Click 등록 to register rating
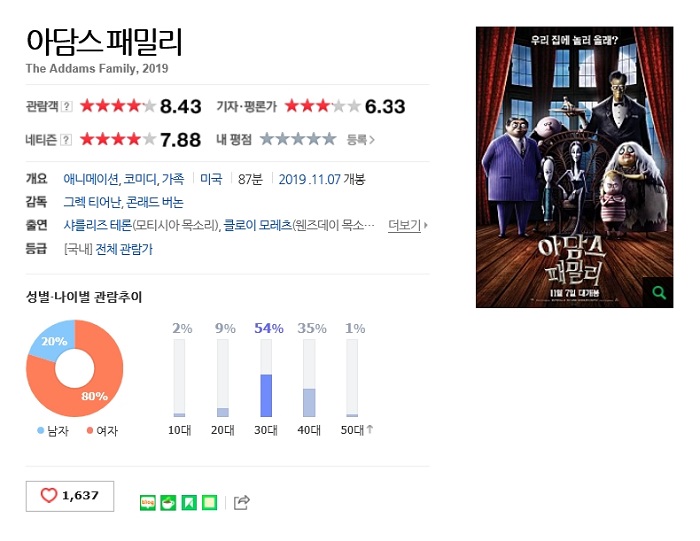This screenshot has width=700, height=541. click(361, 140)
